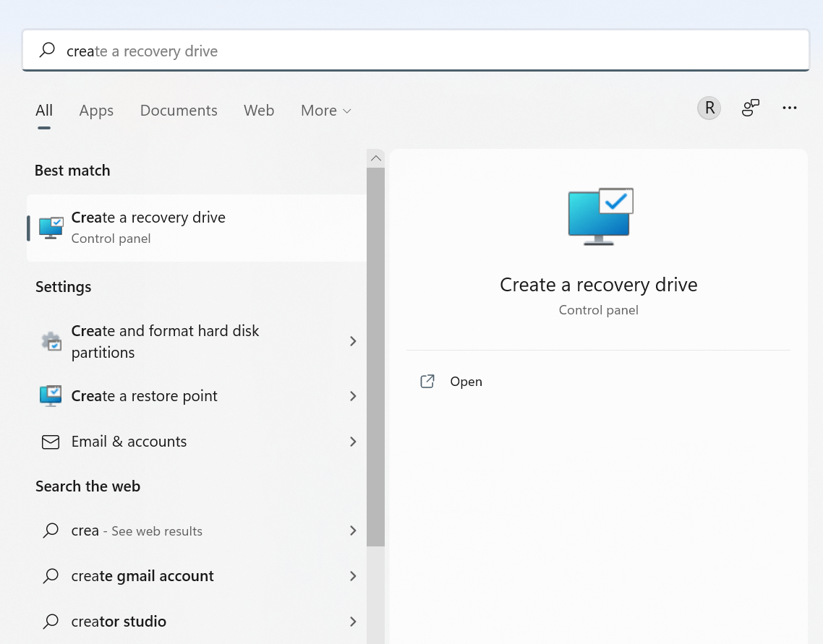Click the Create and format hard disk partitions icon
Viewport: 823px width, 644px height.
[x=49, y=340]
